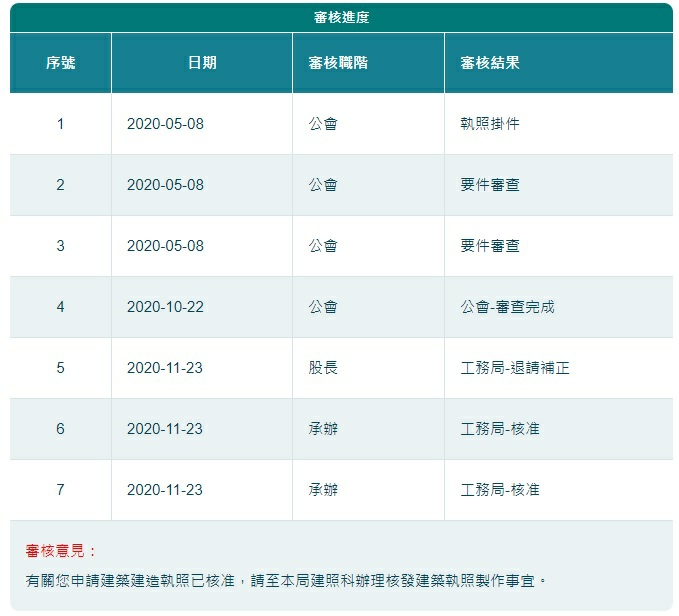Viewport: 679px width, 616px height.
Task: Click date 2020-11-23 in row 5
Action: click(165, 368)
